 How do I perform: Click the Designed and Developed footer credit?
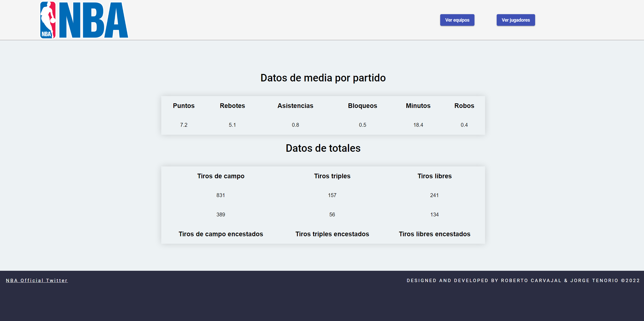523,281
